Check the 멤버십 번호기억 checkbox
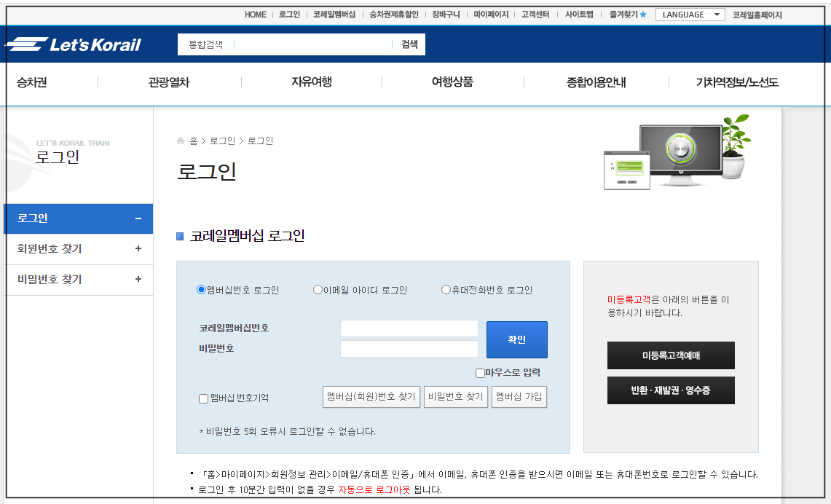Screen dimensions: 831x504 tap(203, 398)
